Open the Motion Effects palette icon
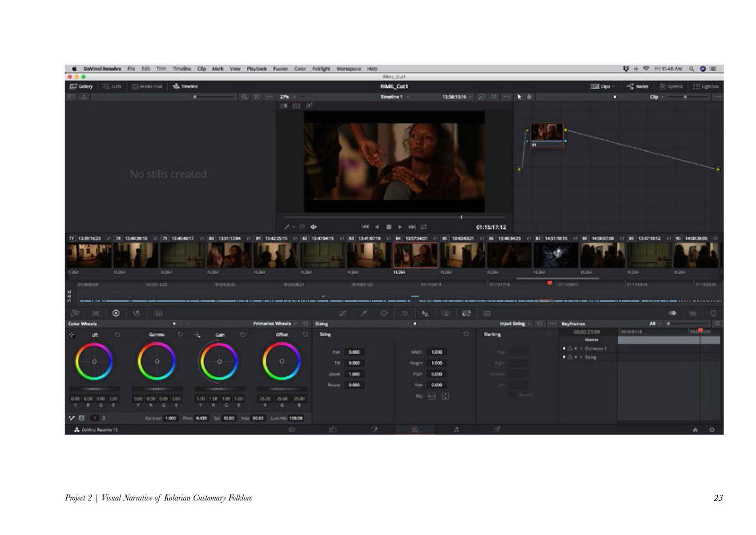 pos(158,313)
